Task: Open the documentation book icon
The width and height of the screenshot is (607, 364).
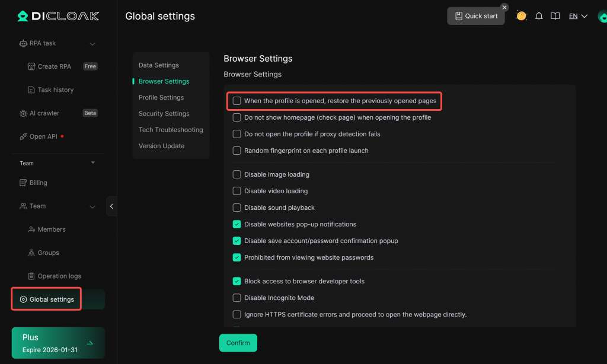Action: (555, 16)
